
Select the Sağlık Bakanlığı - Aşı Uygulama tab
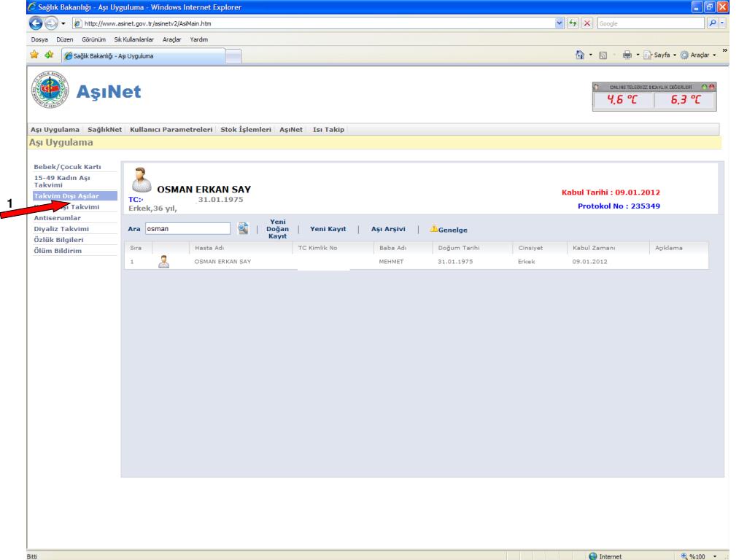(x=143, y=55)
